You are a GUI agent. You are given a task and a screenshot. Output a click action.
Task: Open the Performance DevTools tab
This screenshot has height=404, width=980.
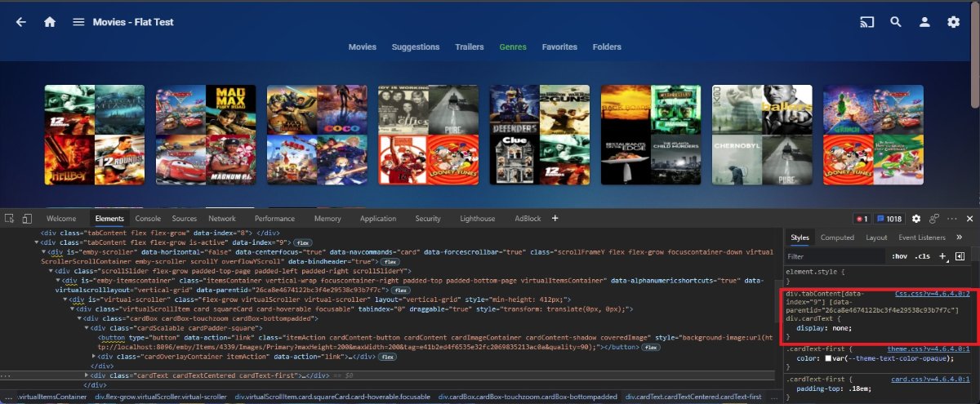pyautogui.click(x=274, y=219)
